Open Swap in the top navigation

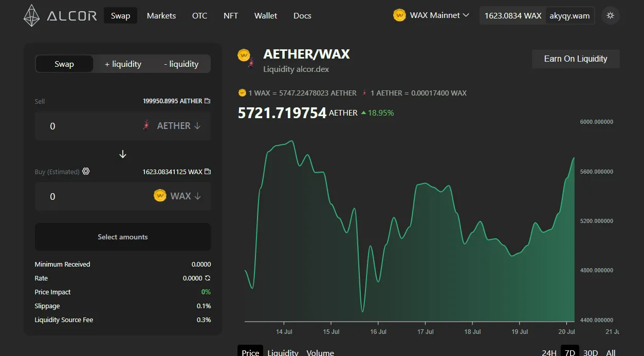(120, 15)
